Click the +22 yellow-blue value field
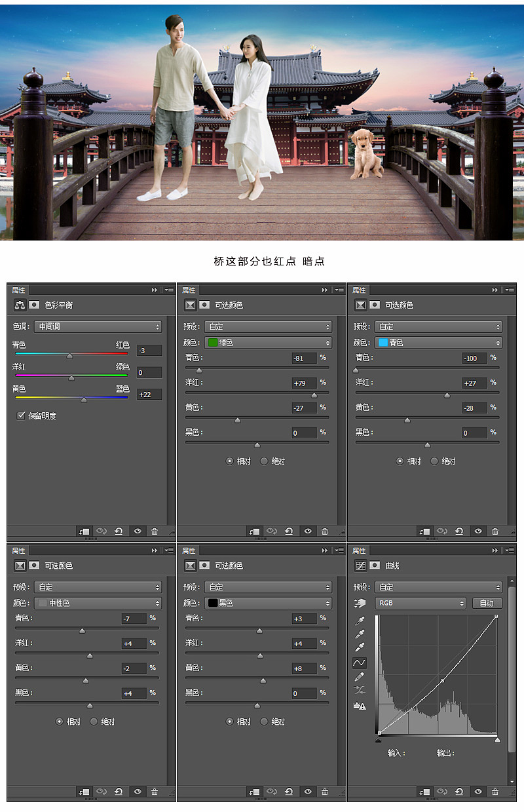The image size is (524, 812). tap(149, 395)
